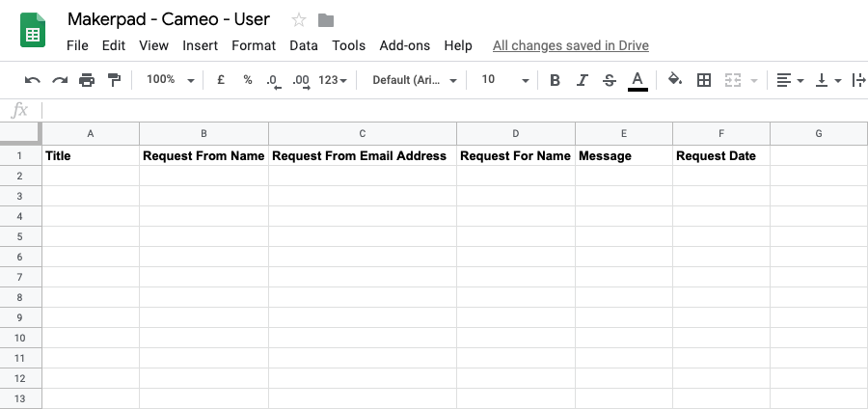Select the Request Date cell
The width and height of the screenshot is (868, 409).
[721, 155]
